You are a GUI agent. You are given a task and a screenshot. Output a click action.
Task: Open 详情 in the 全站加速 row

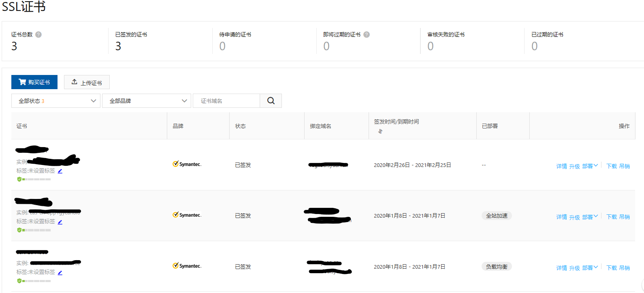coord(561,217)
